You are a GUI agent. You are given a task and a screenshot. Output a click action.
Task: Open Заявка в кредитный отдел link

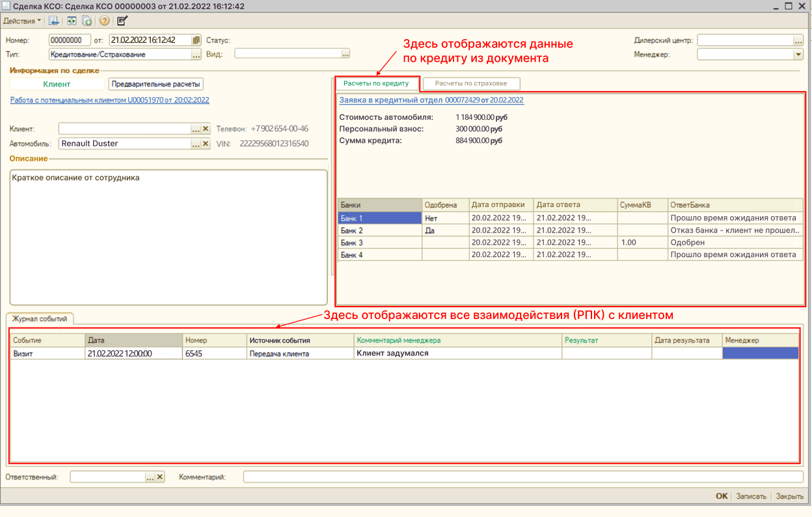[x=431, y=100]
